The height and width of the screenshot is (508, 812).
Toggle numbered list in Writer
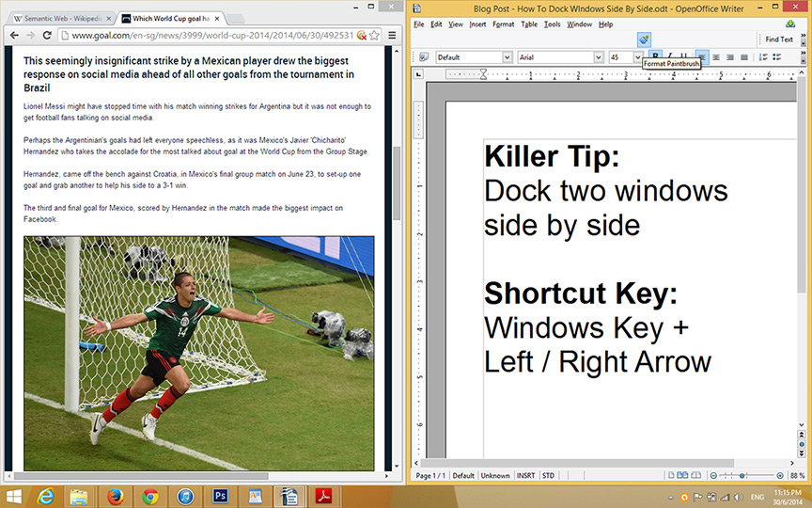pyautogui.click(x=763, y=57)
